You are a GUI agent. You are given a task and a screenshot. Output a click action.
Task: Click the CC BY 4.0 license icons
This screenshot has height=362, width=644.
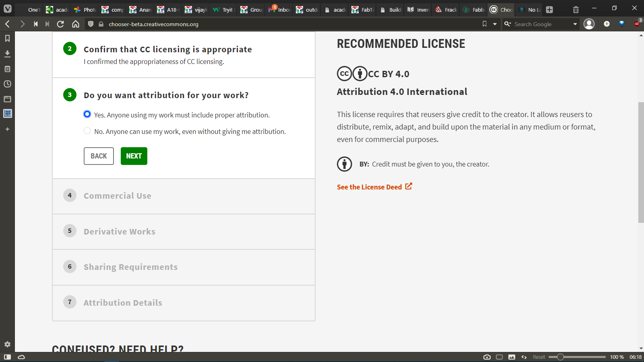tap(352, 74)
